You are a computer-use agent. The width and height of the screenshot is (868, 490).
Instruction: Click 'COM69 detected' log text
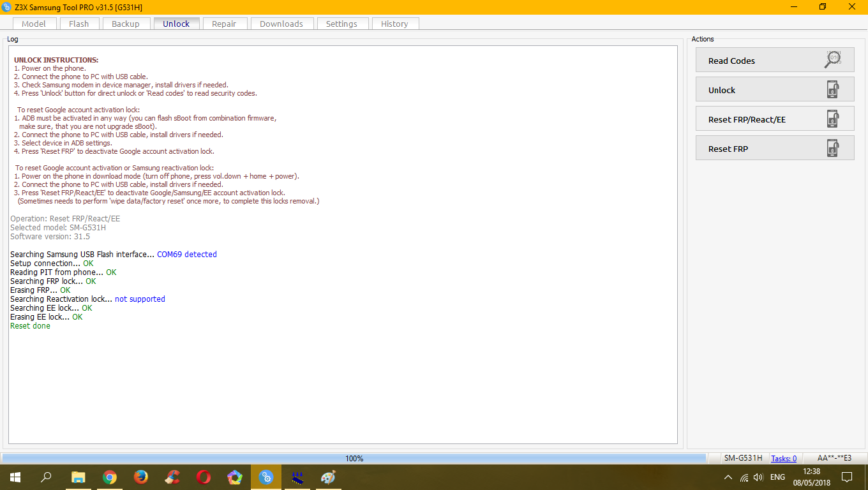click(x=187, y=254)
